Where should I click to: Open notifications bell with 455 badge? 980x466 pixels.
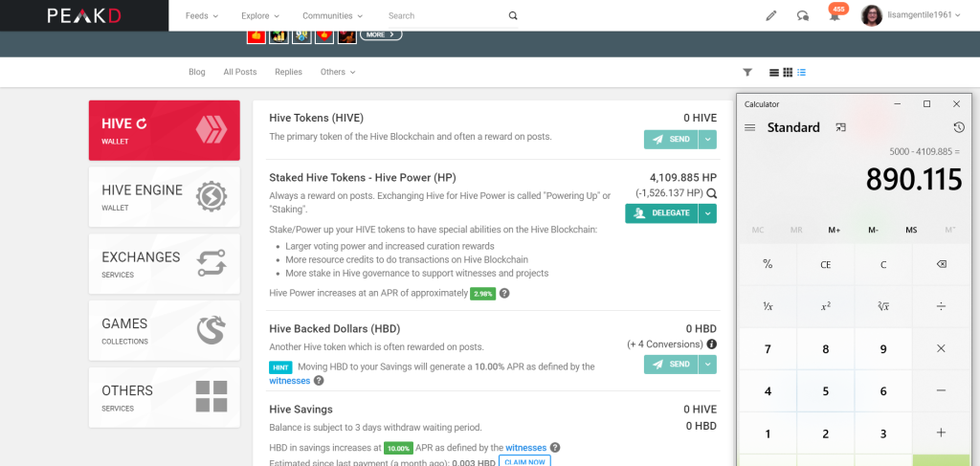[835, 15]
